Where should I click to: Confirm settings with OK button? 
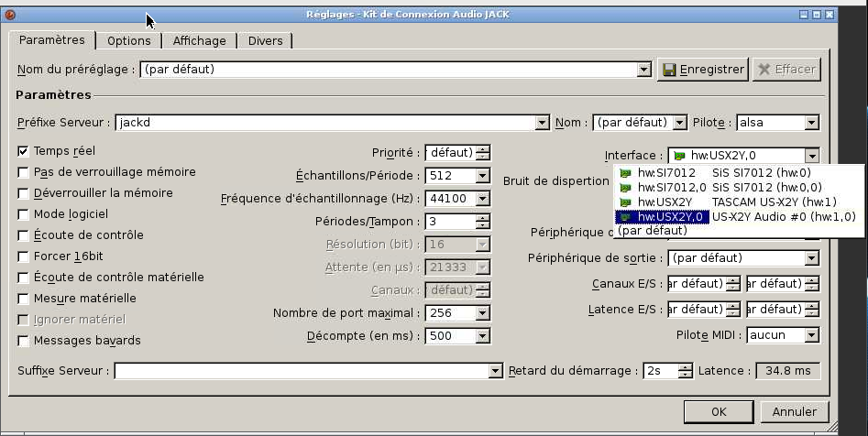[719, 411]
